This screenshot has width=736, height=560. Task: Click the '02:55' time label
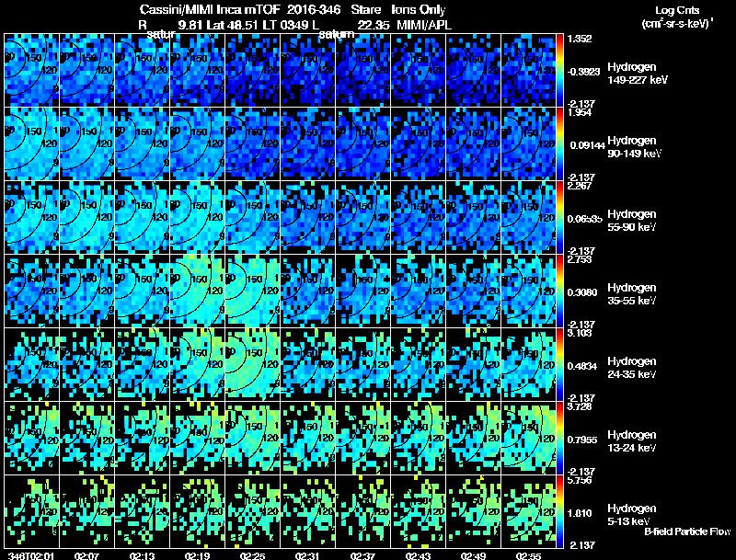pos(528,556)
